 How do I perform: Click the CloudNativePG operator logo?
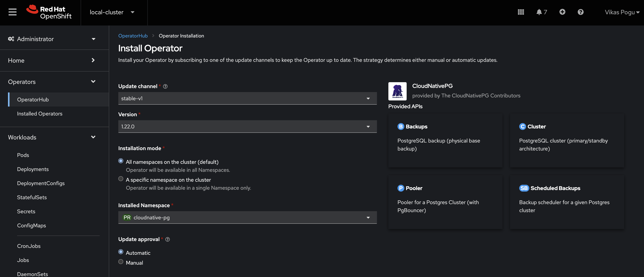click(x=397, y=91)
